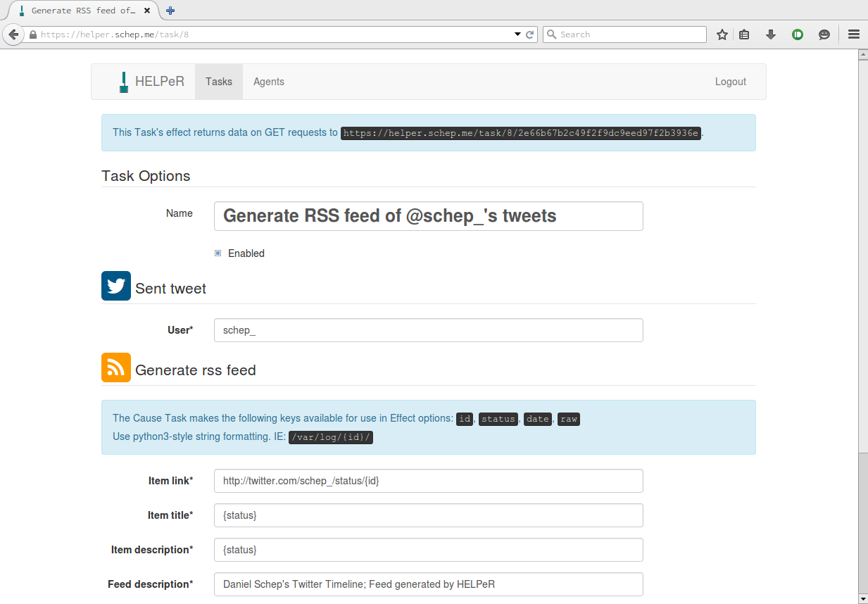Open the downloads arrow icon

(771, 34)
